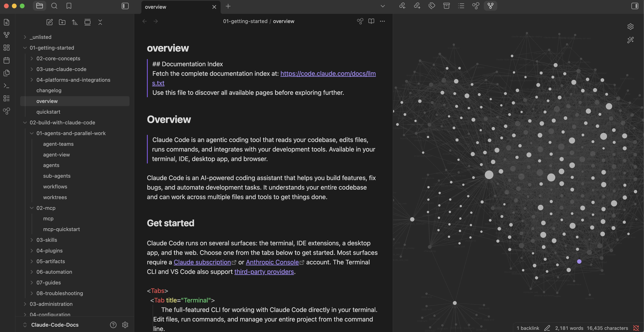Open a new tab with plus
This screenshot has height=332, width=644.
(228, 6)
